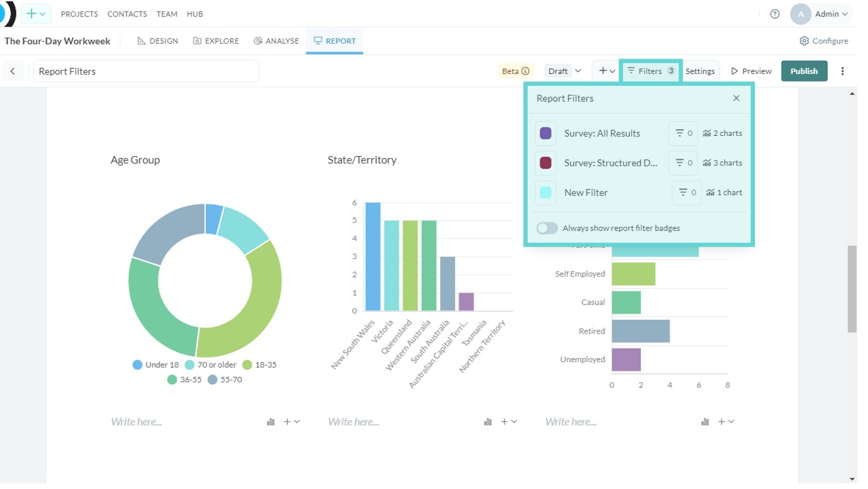The height and width of the screenshot is (489, 868).
Task: Click The Four-Day Workweek project title
Action: coord(57,41)
